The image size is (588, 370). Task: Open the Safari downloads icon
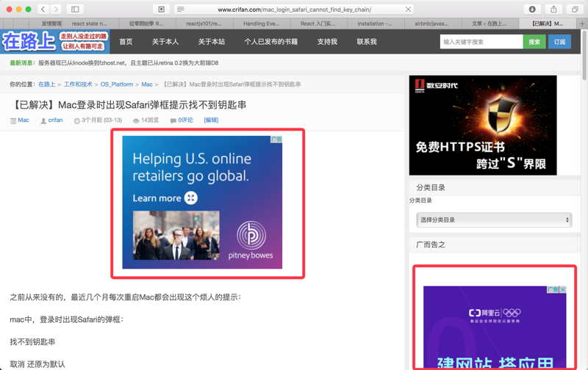click(x=531, y=9)
